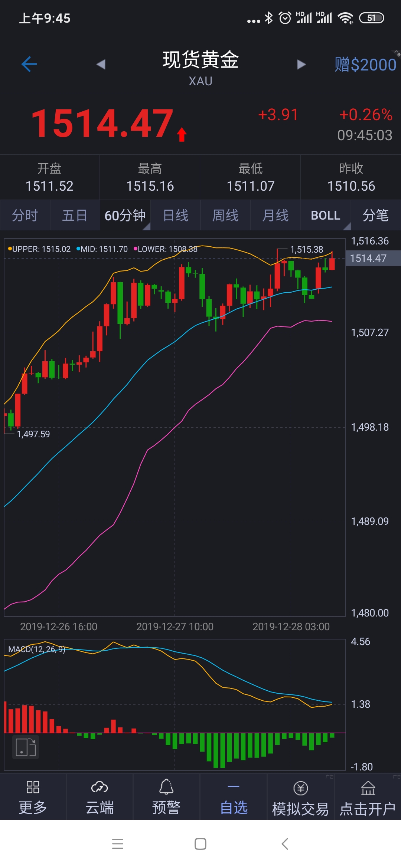Tap the Android recent-apps menu button
This screenshot has width=401, height=868.
click(118, 844)
